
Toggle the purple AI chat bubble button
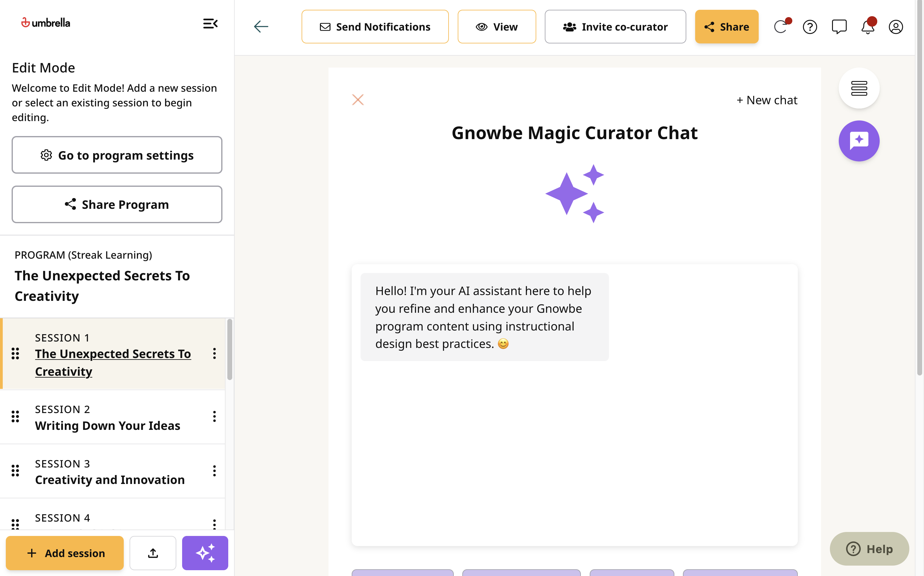click(x=859, y=141)
